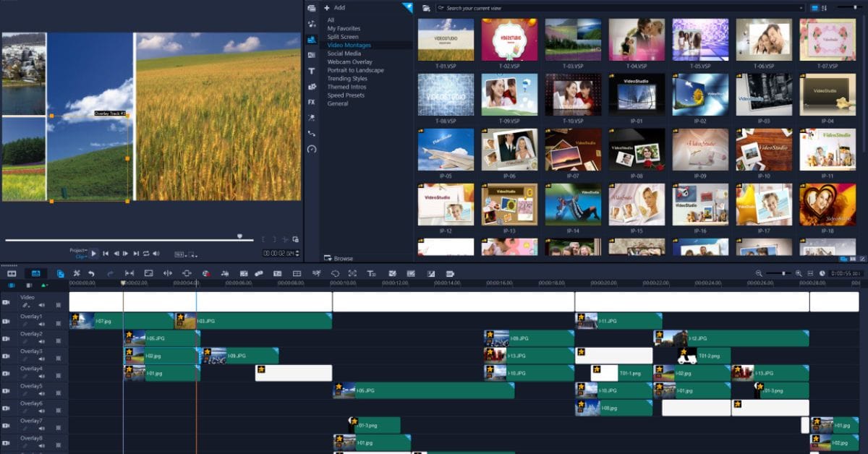Open the Title (T) library panel
Image resolution: width=868 pixels, height=454 pixels.
click(x=312, y=71)
